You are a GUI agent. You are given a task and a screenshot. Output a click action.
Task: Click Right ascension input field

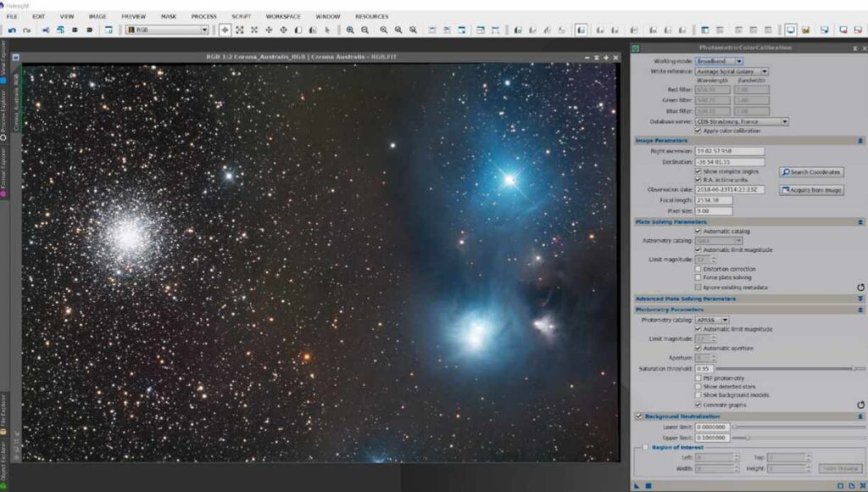tap(730, 151)
